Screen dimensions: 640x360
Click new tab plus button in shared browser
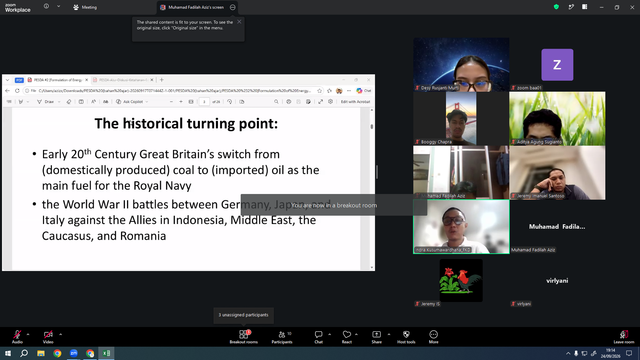click(162, 80)
